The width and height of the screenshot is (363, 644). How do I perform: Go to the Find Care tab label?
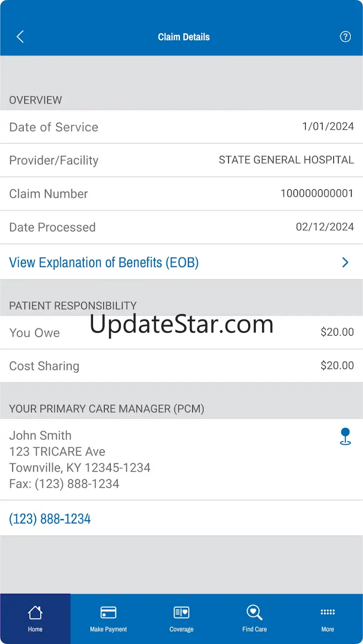tap(255, 629)
